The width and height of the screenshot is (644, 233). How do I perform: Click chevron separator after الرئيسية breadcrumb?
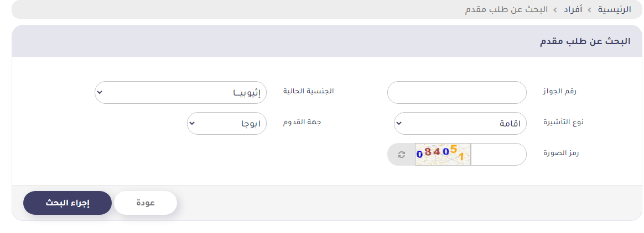pos(590,10)
